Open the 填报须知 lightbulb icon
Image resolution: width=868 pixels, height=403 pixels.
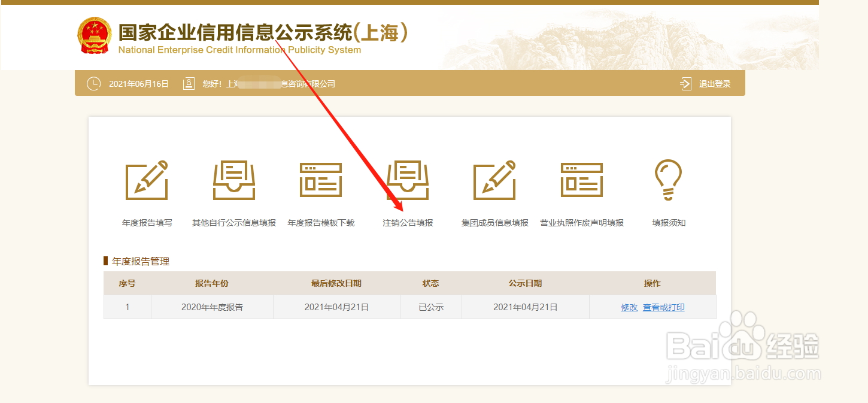click(668, 178)
